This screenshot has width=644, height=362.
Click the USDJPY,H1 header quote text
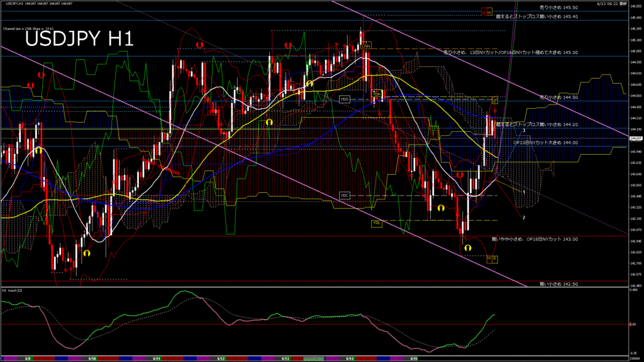[x=38, y=3]
